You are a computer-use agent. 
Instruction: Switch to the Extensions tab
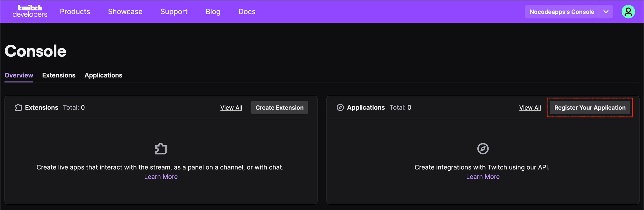59,75
